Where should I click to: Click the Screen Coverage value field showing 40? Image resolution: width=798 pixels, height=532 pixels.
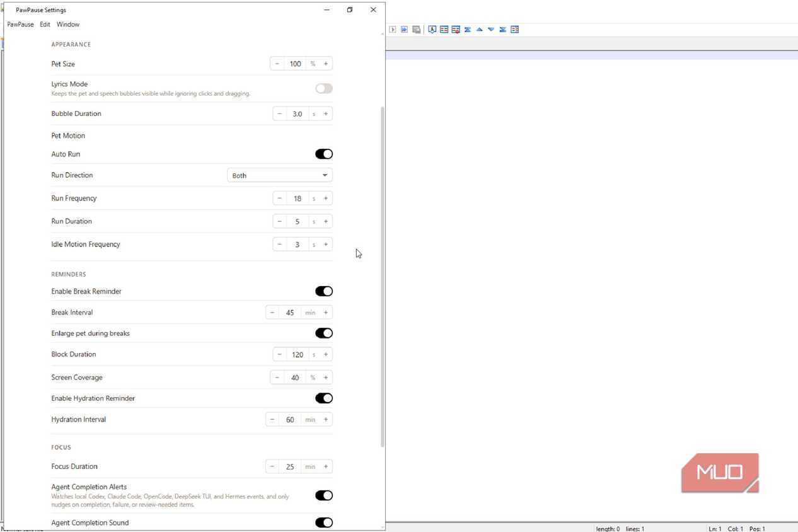(x=295, y=378)
